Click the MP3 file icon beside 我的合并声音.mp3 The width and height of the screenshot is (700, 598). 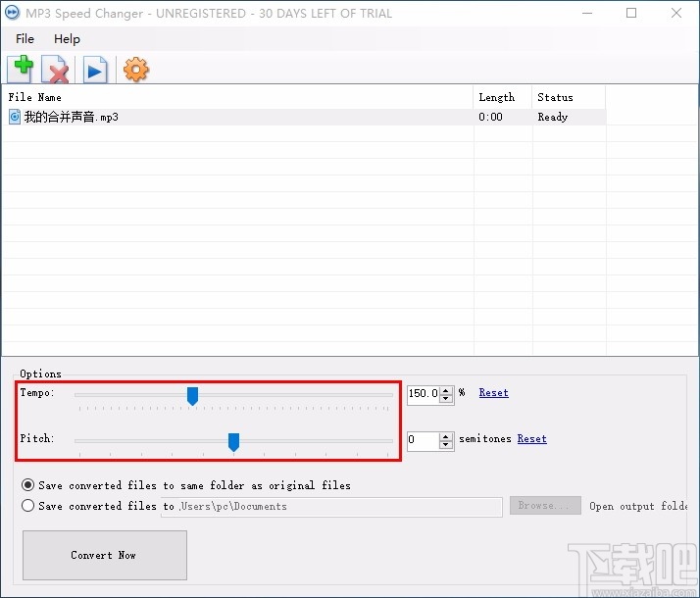pos(15,117)
